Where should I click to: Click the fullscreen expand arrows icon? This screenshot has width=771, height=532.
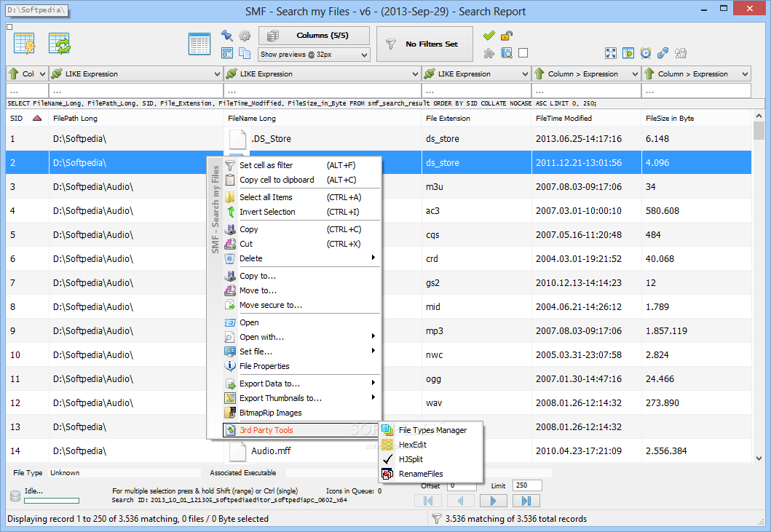point(611,53)
